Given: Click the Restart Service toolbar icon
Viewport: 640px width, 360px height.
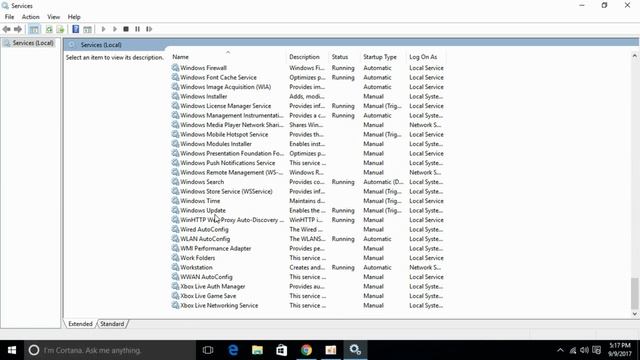Looking at the screenshot, I should [x=149, y=29].
